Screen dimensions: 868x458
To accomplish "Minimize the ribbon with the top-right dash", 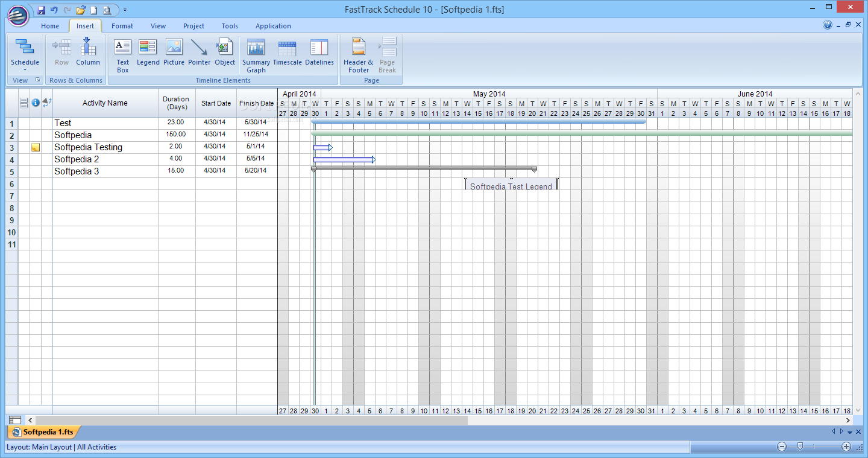I will coord(839,25).
